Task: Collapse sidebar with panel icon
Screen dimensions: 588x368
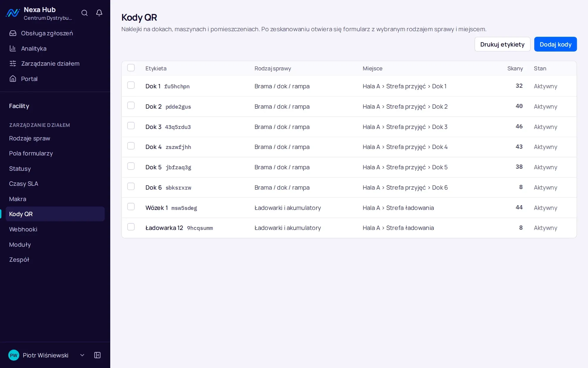Action: (97, 355)
